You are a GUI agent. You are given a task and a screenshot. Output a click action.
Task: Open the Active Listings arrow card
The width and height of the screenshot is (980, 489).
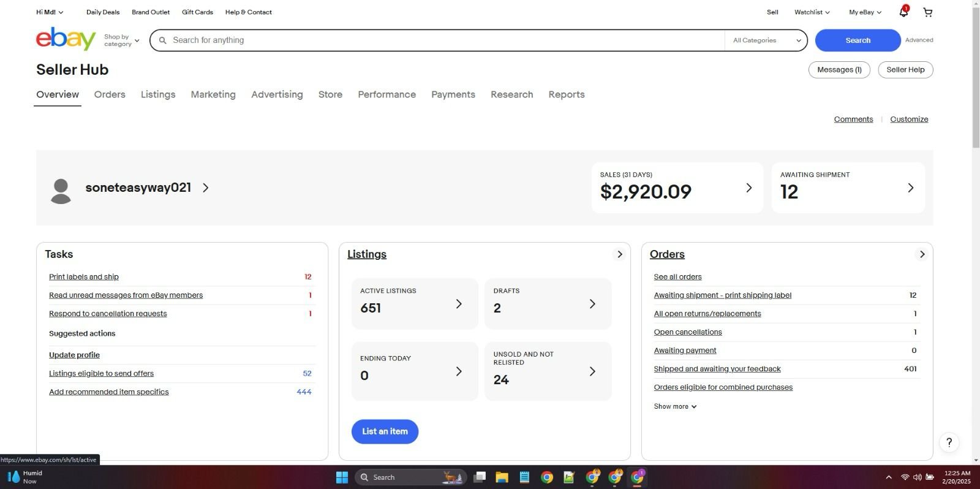459,304
